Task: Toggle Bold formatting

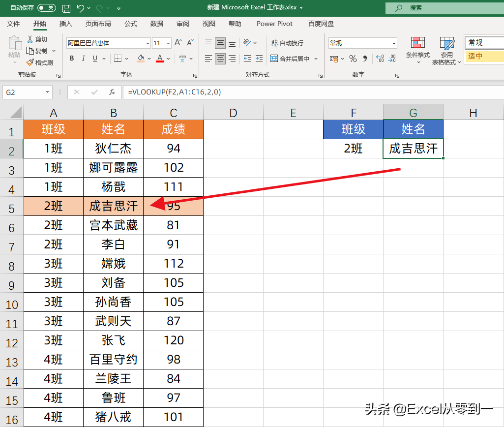Action: click(x=72, y=59)
